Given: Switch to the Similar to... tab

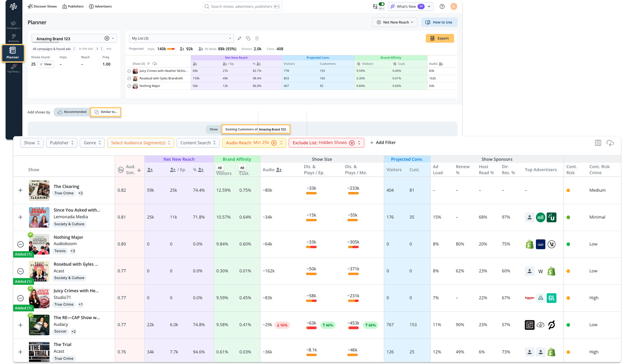Looking at the screenshot, I should (106, 112).
